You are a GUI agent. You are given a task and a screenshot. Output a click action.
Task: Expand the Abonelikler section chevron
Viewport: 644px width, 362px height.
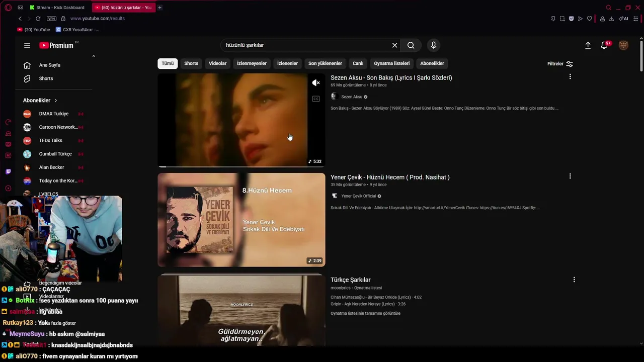55,101
